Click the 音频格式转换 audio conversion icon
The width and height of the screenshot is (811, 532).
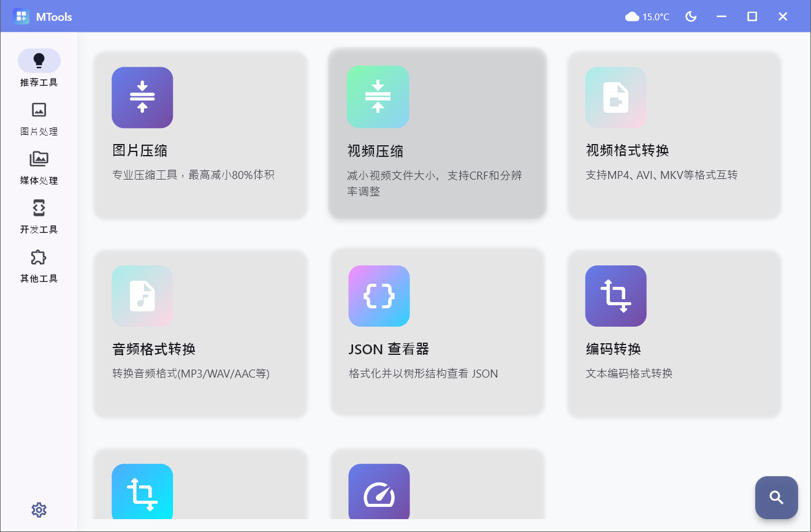tap(142, 296)
